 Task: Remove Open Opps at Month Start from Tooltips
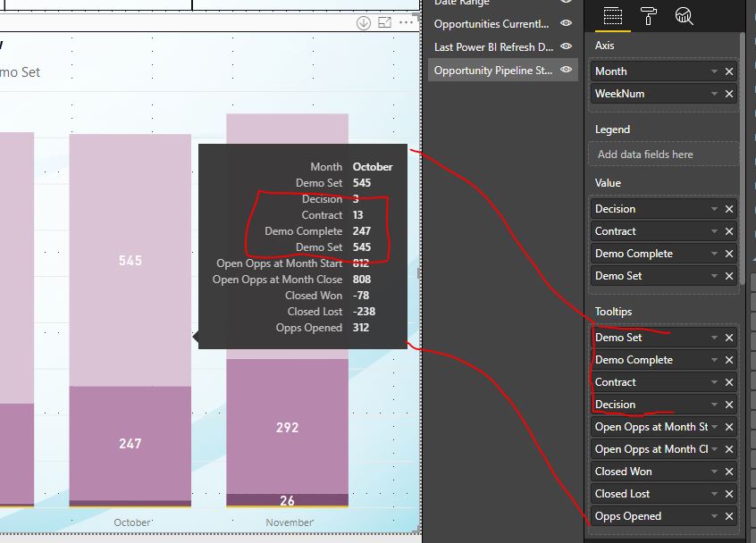(x=729, y=427)
